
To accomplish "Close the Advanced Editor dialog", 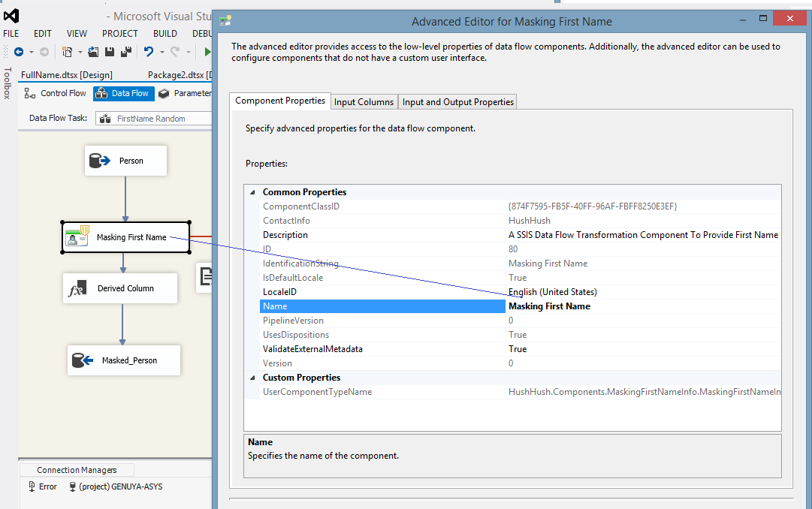I will tap(789, 18).
